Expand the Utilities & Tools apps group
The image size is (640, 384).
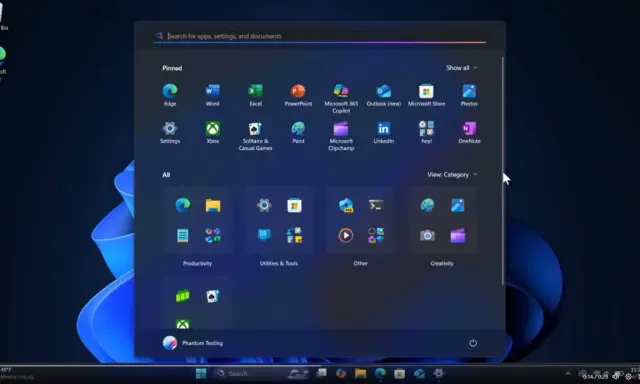[294, 235]
